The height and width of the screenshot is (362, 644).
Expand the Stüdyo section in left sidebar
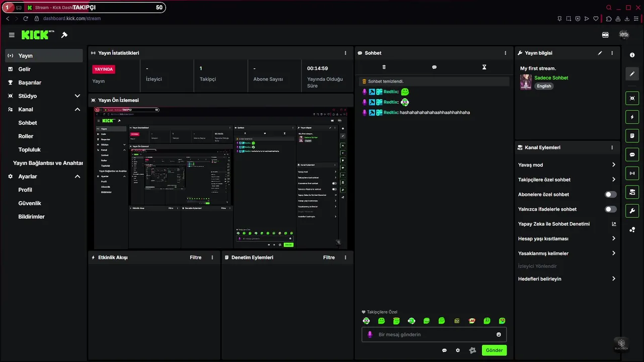pos(77,96)
